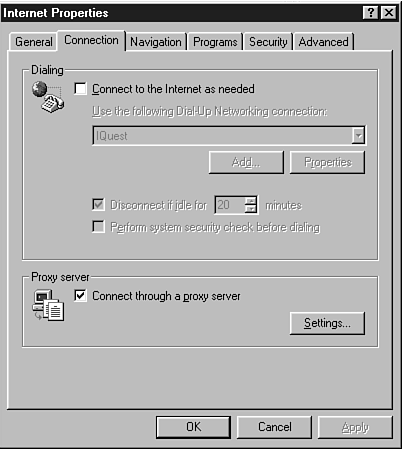
Task: Switch to the General tab
Action: click(34, 42)
